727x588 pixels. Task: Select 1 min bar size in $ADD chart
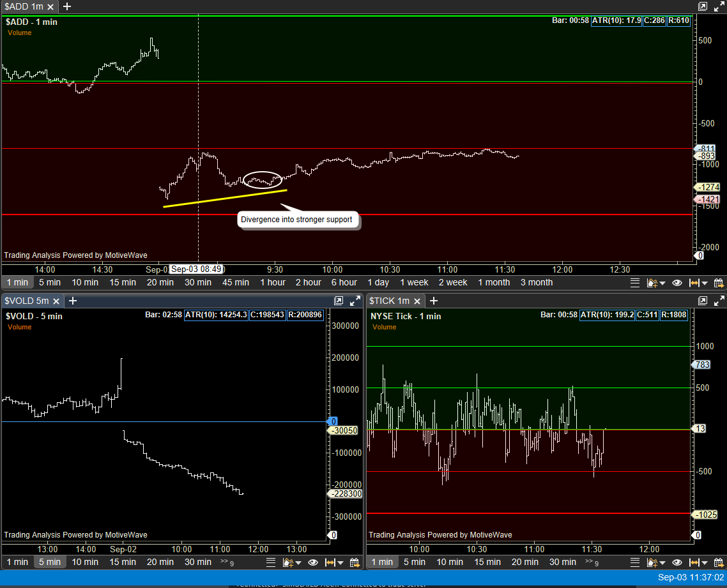[17, 282]
